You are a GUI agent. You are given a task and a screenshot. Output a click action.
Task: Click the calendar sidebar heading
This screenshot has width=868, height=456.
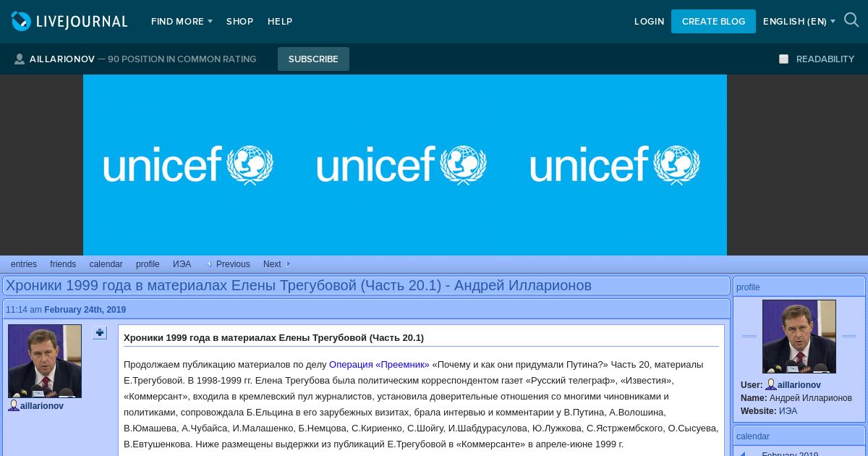tap(753, 436)
